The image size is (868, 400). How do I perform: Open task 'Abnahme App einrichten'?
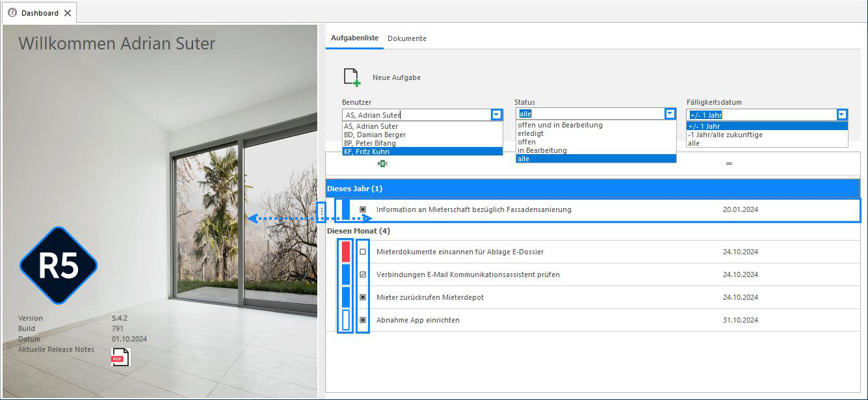click(x=418, y=320)
